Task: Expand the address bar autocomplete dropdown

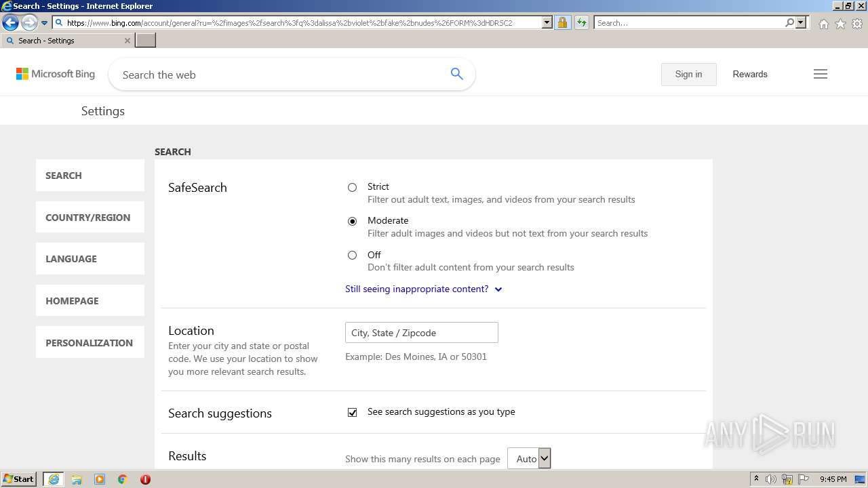Action: pyautogui.click(x=547, y=22)
